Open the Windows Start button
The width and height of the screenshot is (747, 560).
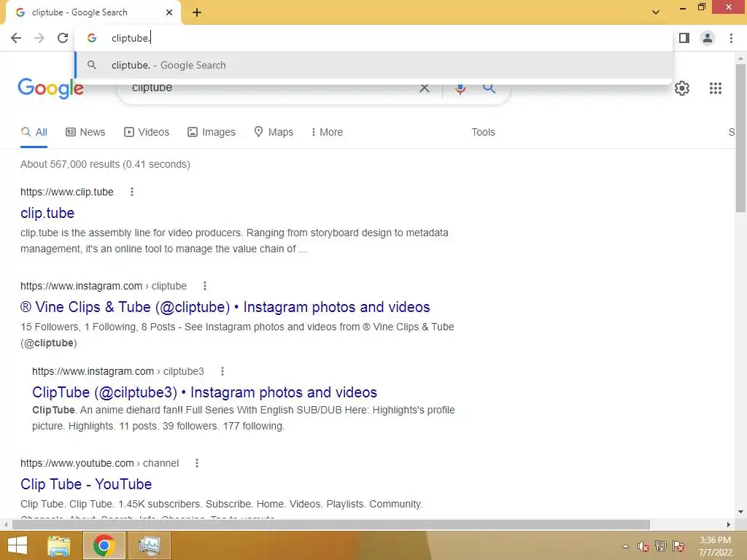pyautogui.click(x=18, y=545)
